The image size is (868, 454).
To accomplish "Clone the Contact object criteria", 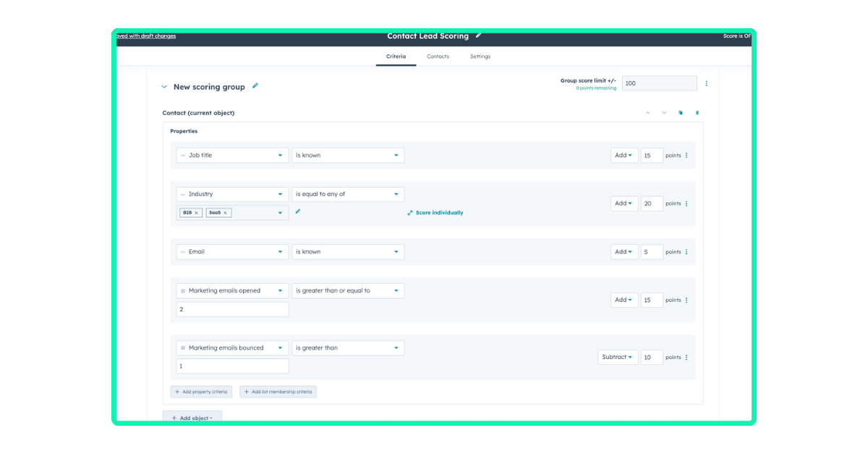I will [x=681, y=113].
